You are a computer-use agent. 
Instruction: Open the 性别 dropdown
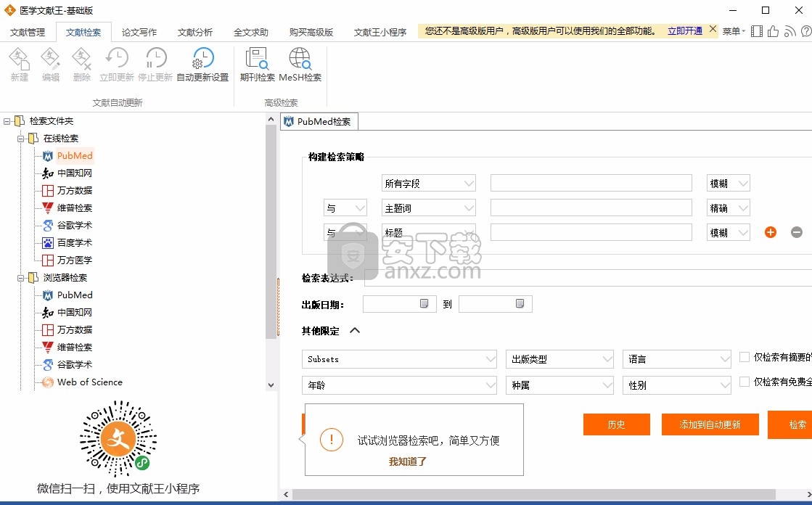pos(677,385)
